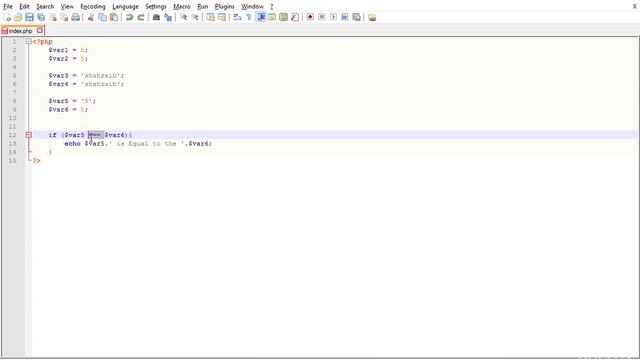640x360 pixels.
Task: Open the Plugins menu
Action: 224,7
